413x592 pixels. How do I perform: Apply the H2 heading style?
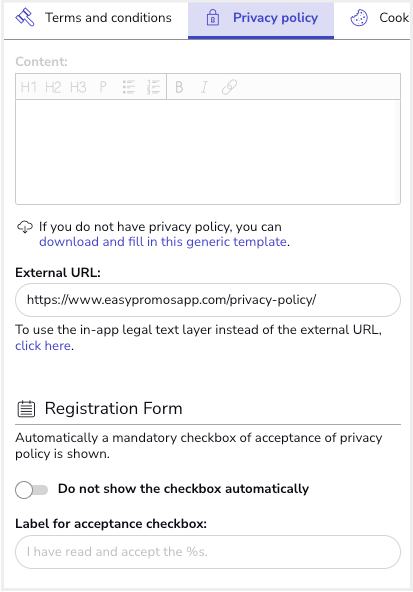coord(53,87)
